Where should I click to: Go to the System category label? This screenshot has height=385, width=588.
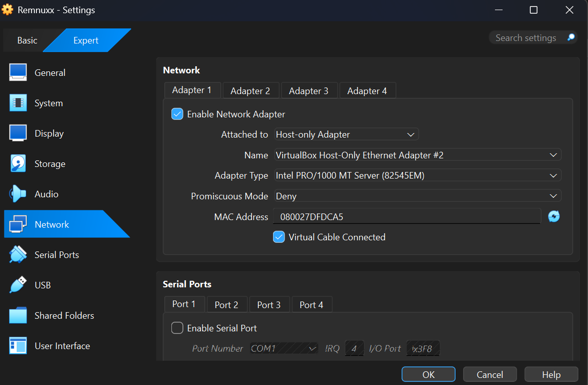pos(49,103)
